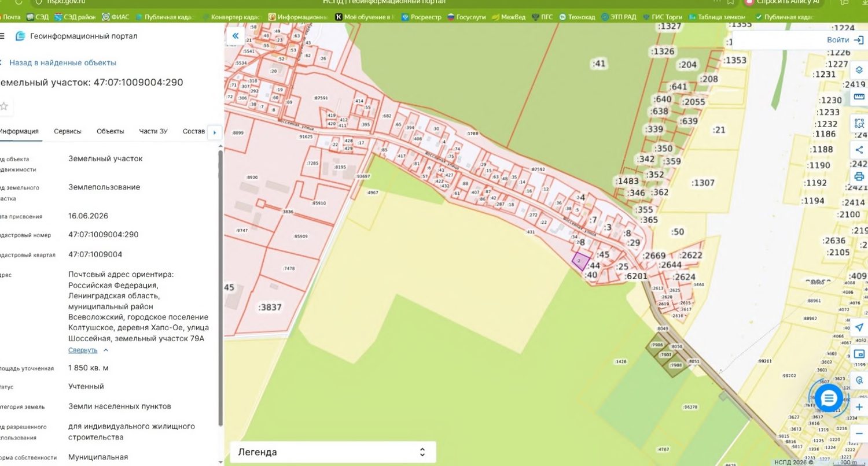
Task: Click parcel label :3837 on the map
Action: [270, 307]
